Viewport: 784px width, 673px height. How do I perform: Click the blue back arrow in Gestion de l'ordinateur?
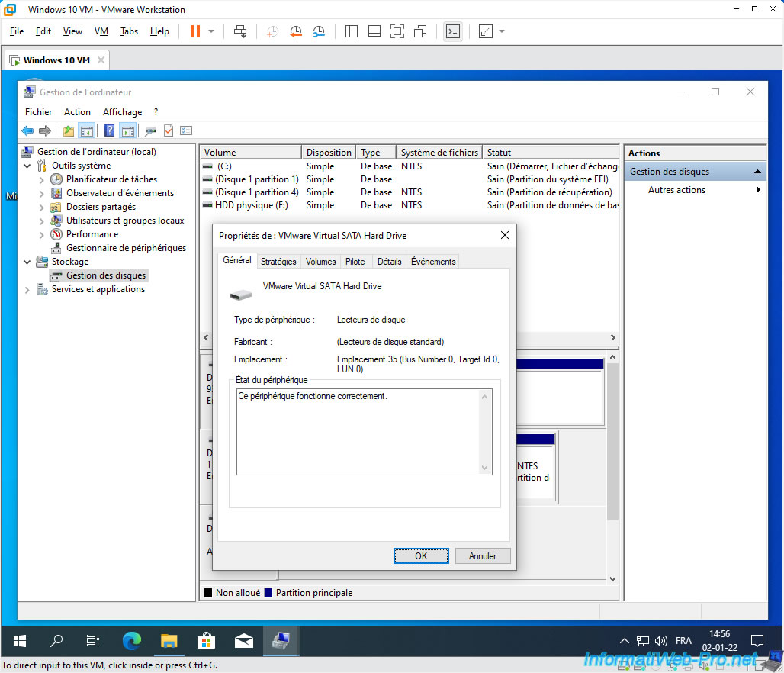tap(27, 130)
